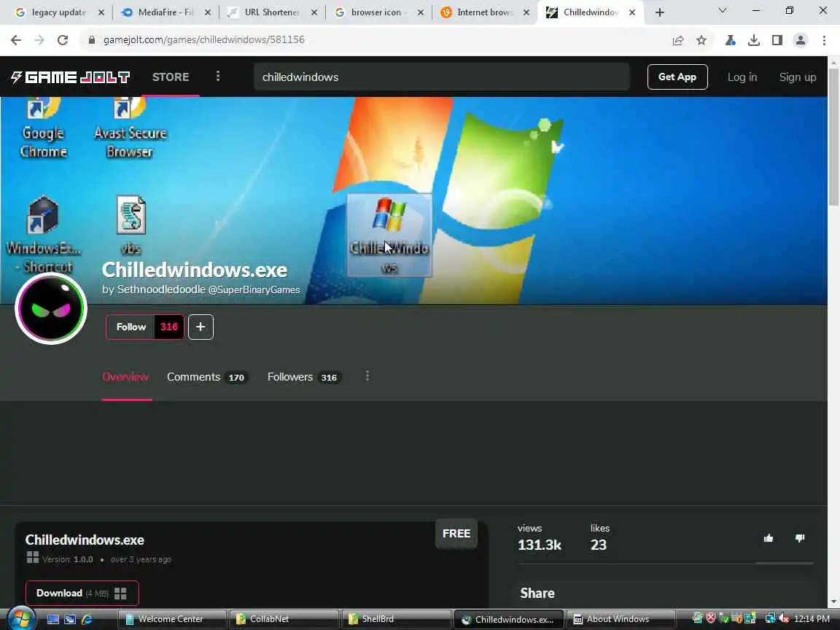This screenshot has height=630, width=840.
Task: Click the Get App button
Action: click(677, 77)
